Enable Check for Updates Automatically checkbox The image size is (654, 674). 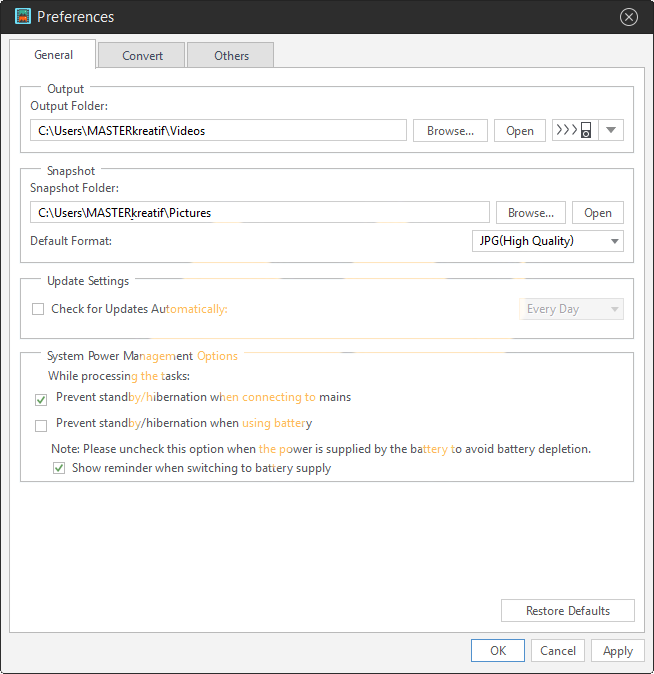click(38, 309)
